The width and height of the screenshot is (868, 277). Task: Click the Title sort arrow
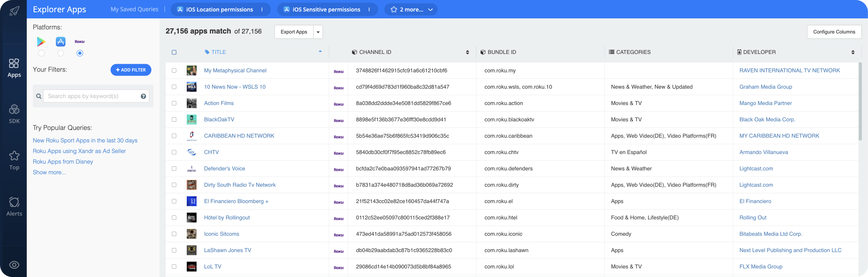tap(320, 51)
